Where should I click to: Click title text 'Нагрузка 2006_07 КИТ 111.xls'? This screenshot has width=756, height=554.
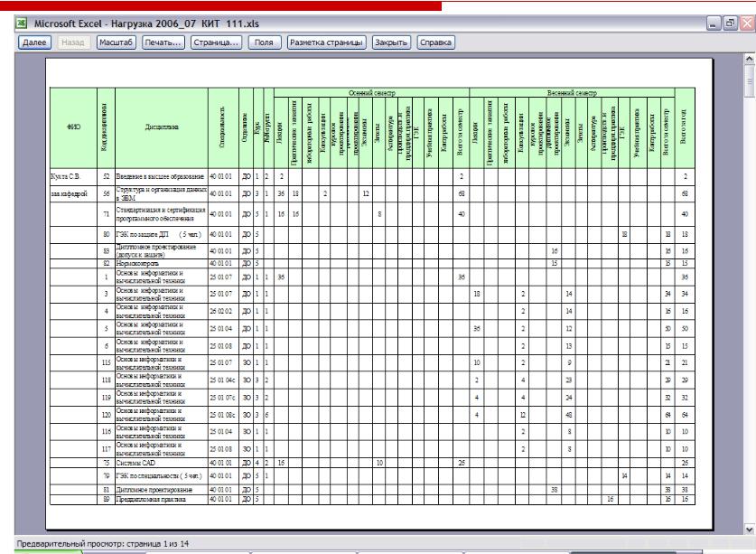[184, 23]
